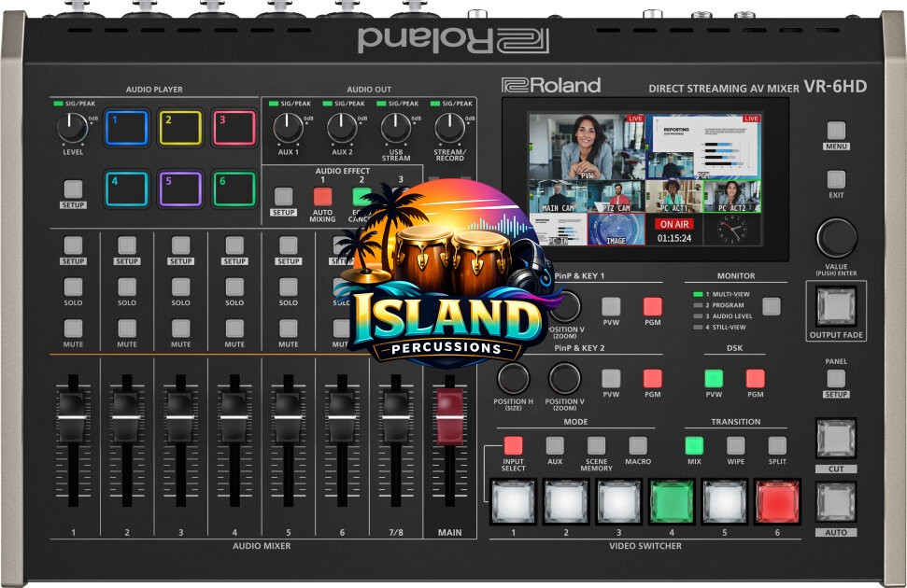Click the PinP & KEY 1 PVW button

pos(611,306)
